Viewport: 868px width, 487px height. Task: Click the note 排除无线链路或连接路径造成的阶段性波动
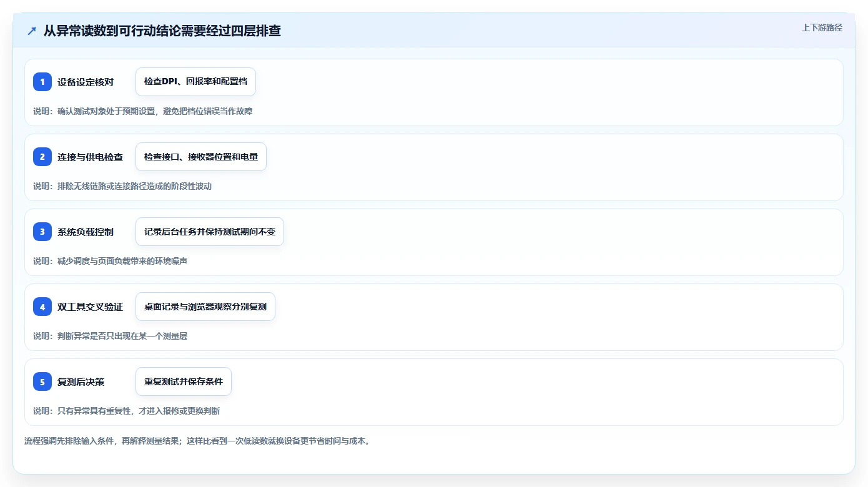coord(134,186)
